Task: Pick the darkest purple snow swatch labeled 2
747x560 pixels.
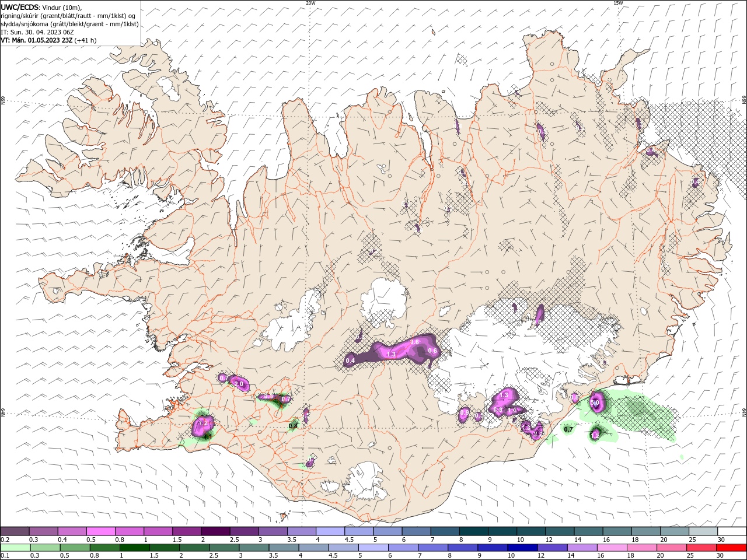Action: pyautogui.click(x=215, y=531)
